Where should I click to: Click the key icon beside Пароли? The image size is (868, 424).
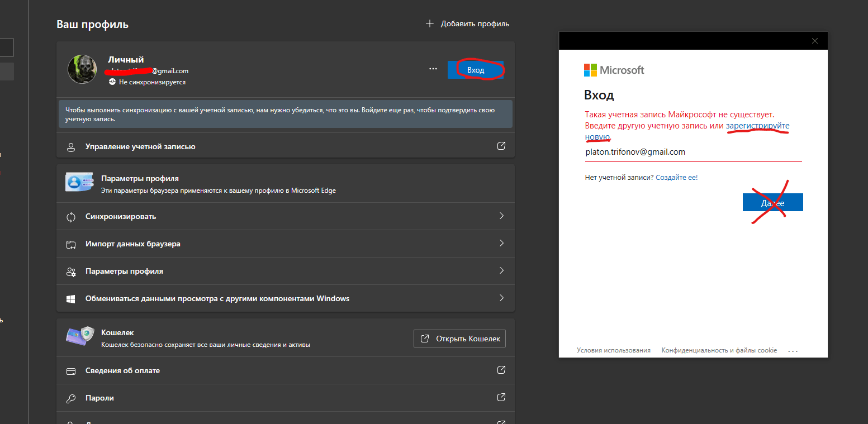[71, 398]
